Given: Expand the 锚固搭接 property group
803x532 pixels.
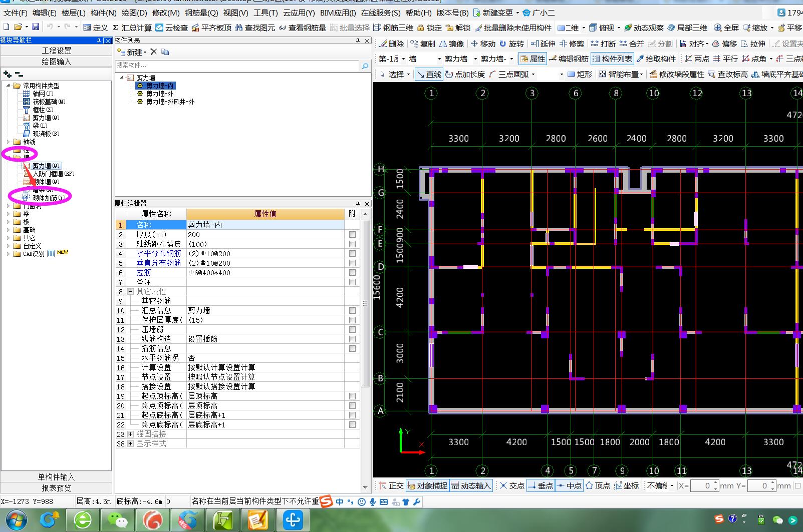Looking at the screenshot, I should click(131, 434).
